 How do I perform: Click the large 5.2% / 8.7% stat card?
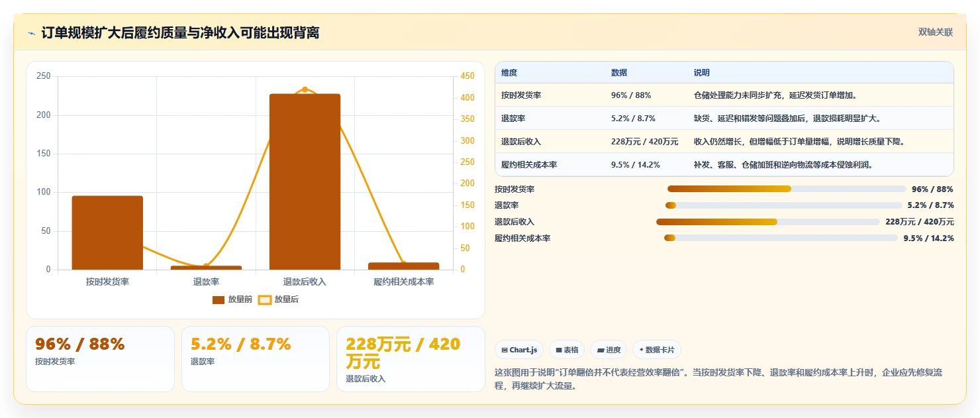coord(255,359)
